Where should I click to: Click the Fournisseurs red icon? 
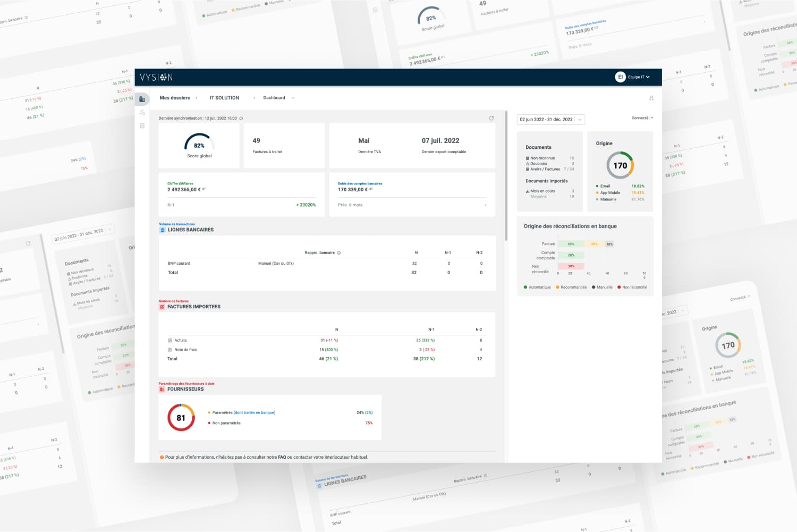pyautogui.click(x=162, y=390)
